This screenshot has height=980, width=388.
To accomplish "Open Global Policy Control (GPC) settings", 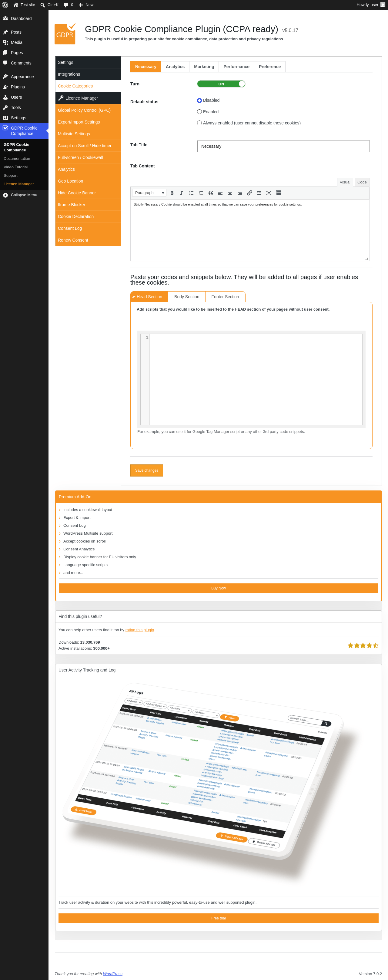I will tap(88, 110).
